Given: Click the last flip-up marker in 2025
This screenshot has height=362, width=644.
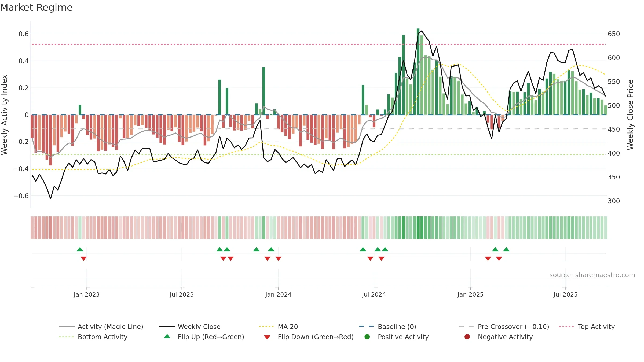Looking at the screenshot, I should click(x=506, y=249).
